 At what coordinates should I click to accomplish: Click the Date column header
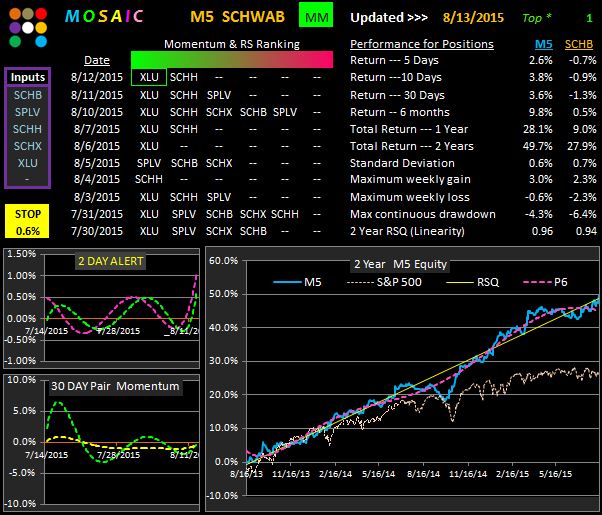[97, 60]
